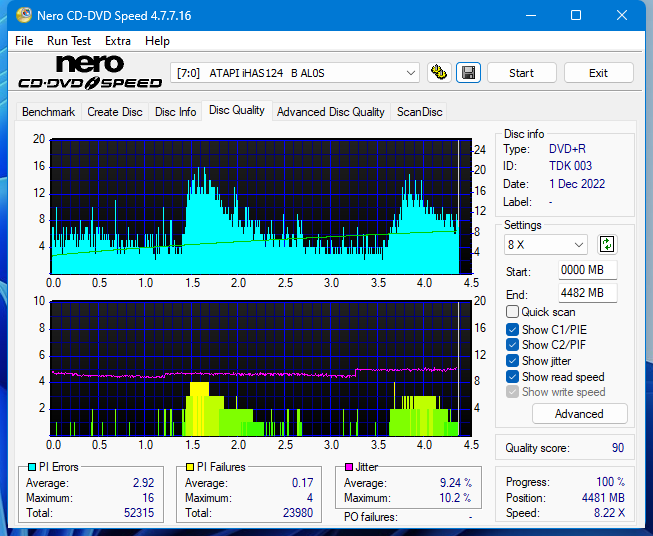The height and width of the screenshot is (536, 653).
Task: Click PI Failures average 0.17
Action: tap(302, 483)
